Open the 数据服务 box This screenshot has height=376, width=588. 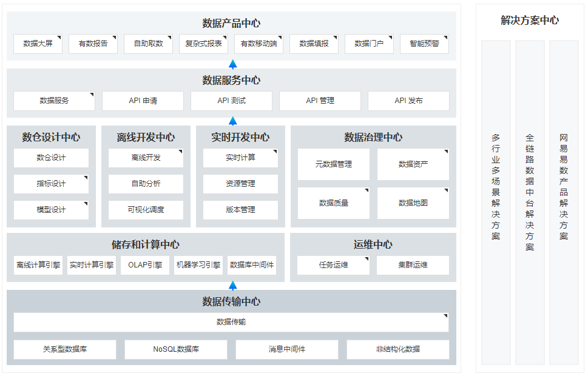(x=55, y=101)
